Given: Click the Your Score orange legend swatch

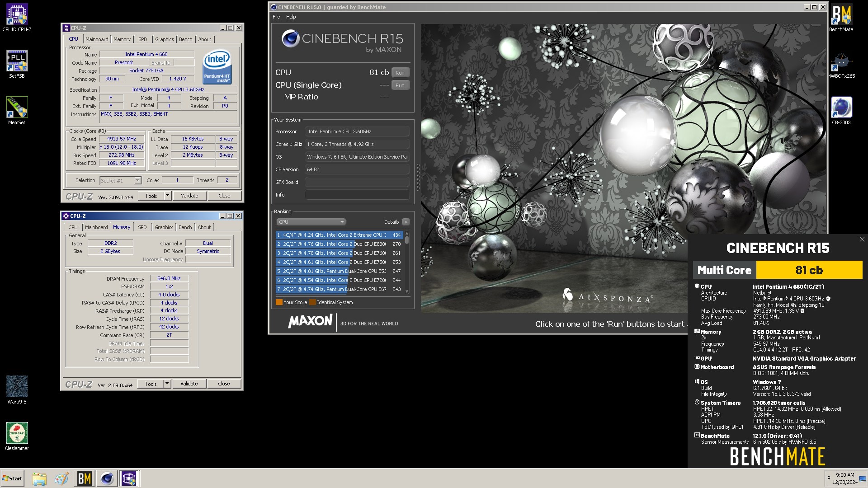Looking at the screenshot, I should [279, 302].
